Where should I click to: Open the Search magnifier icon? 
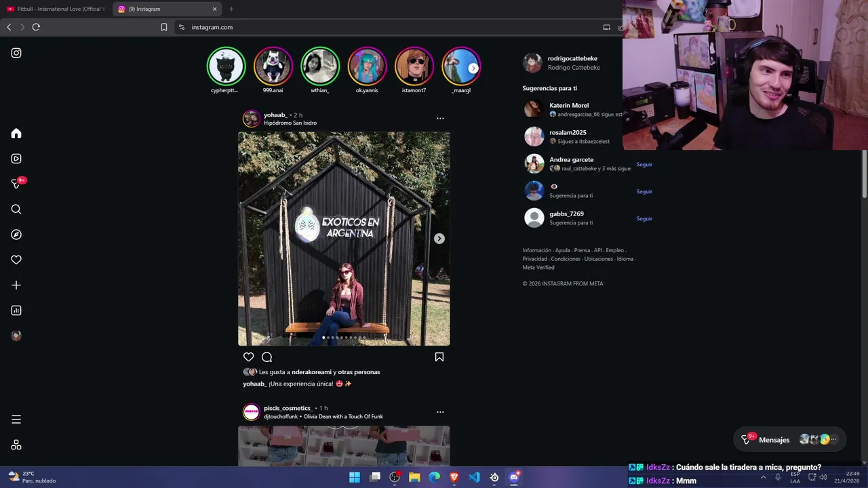click(16, 209)
